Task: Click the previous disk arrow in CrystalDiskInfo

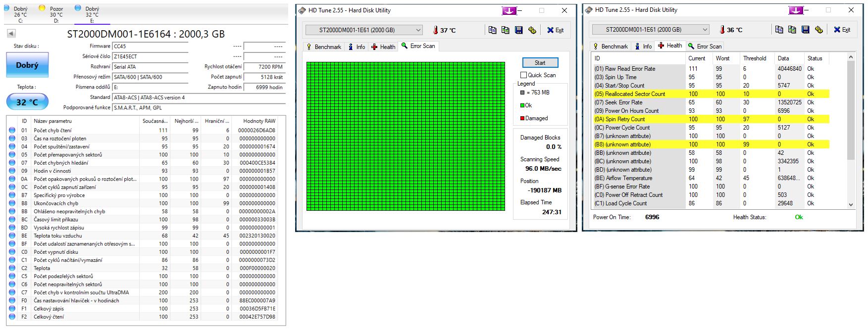Action: click(11, 34)
